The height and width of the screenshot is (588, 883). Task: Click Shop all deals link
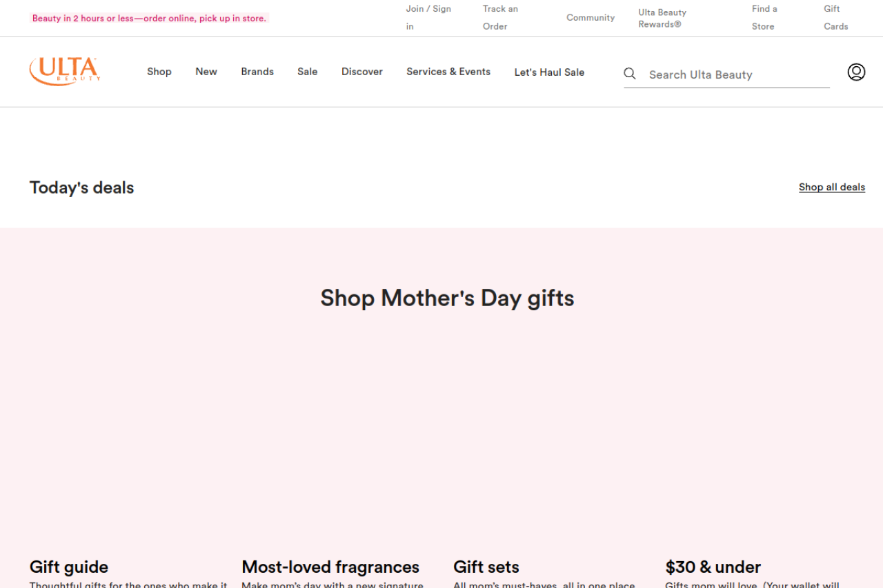tap(831, 187)
